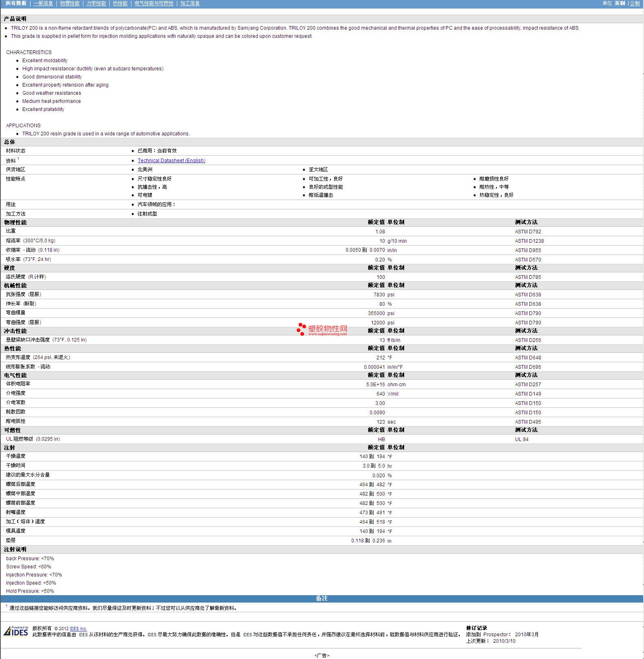This screenshot has height=659, width=644.
Task: Open the IDES Inc. copyright link
Action: [78, 629]
